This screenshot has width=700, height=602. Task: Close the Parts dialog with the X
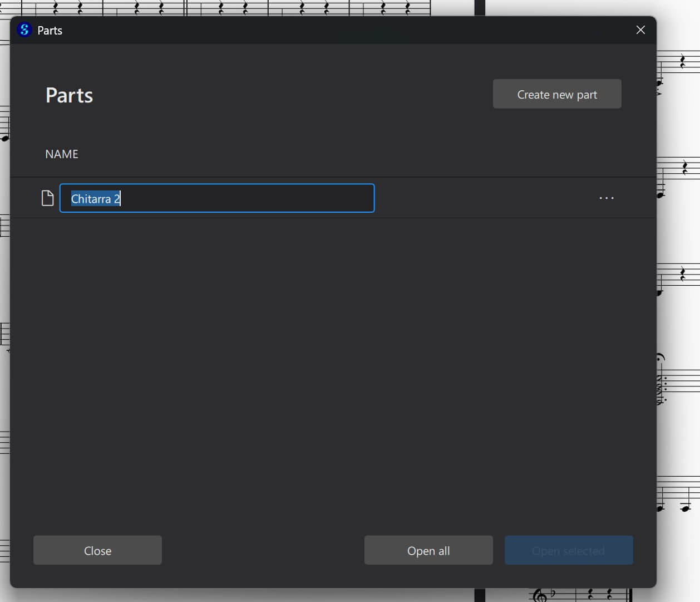[640, 30]
